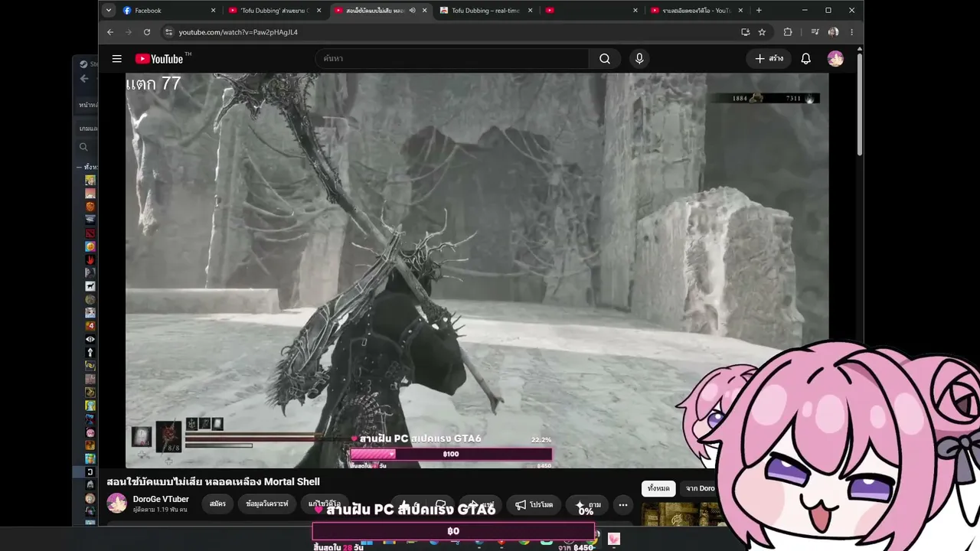Click the YouTube search magnifier button
Viewport: 980px width, 551px height.
pyautogui.click(x=605, y=59)
